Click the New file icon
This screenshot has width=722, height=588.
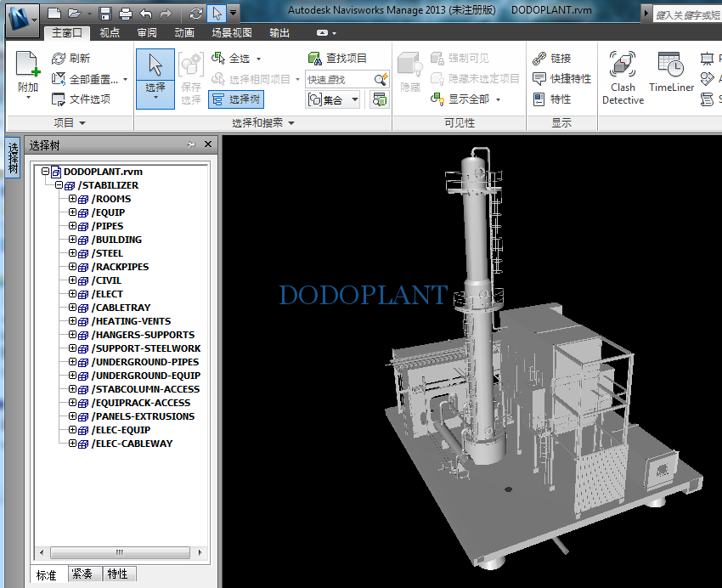coord(54,14)
